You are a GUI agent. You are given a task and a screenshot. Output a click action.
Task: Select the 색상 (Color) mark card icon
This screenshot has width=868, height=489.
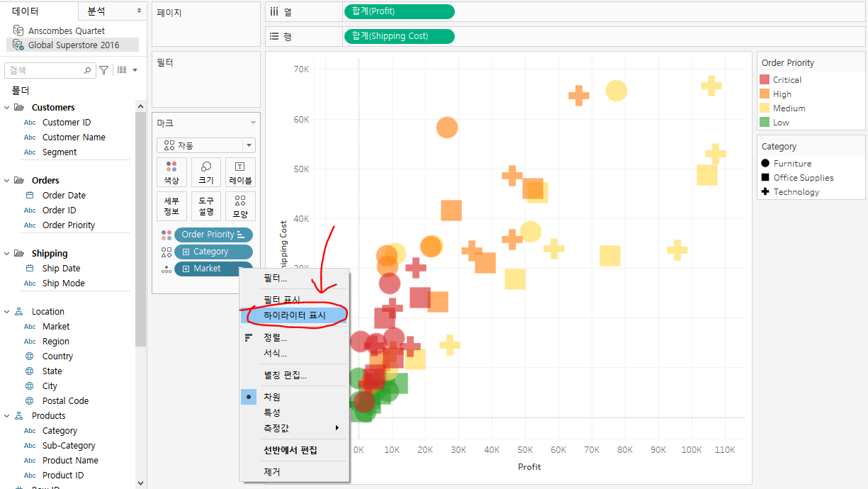click(171, 172)
